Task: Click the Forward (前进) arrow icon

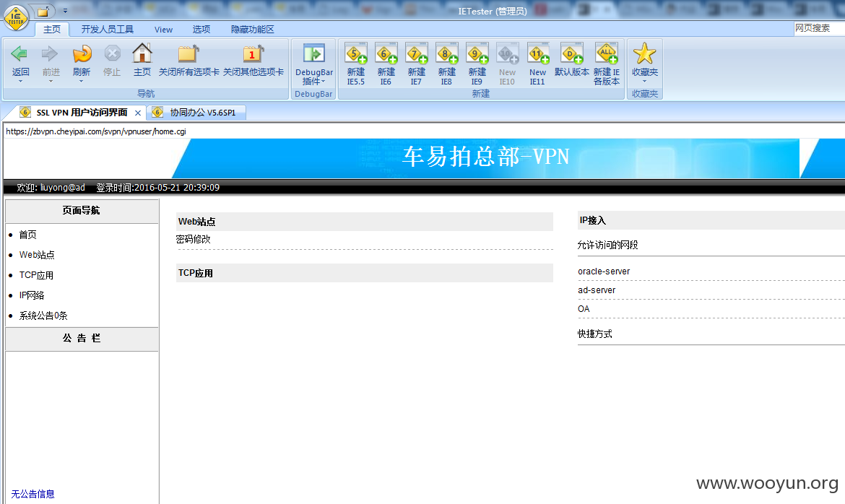Action: point(50,53)
